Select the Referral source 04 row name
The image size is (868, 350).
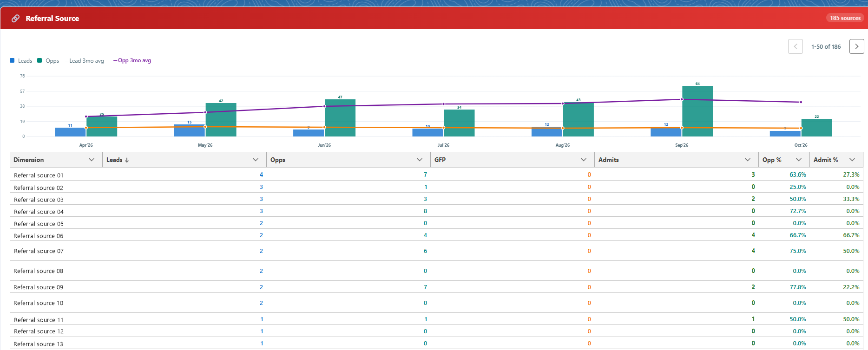39,212
